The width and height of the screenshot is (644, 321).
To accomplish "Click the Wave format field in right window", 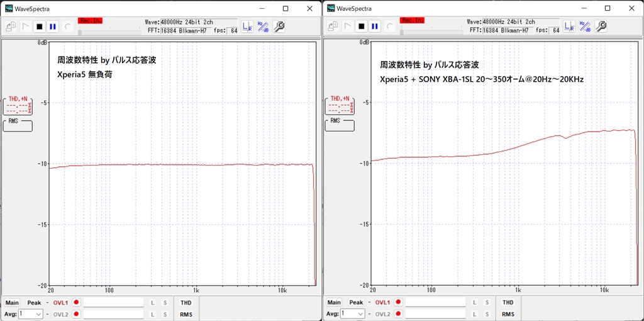I will (521, 22).
